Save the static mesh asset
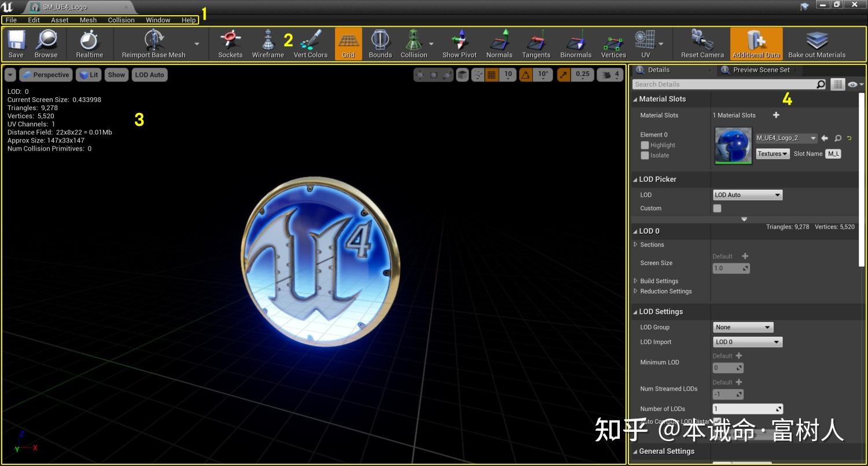Viewport: 868px width, 466px height. (x=16, y=44)
